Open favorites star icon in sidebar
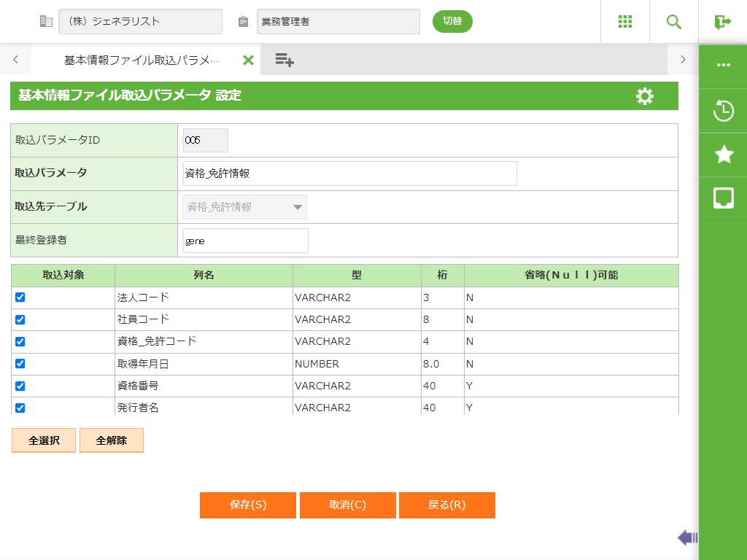This screenshot has width=747, height=560. pos(723,154)
